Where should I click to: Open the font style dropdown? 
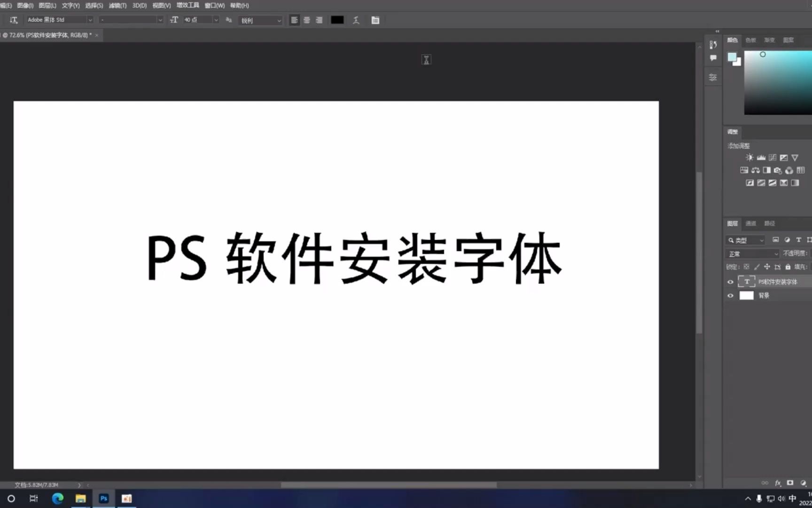tap(131, 20)
